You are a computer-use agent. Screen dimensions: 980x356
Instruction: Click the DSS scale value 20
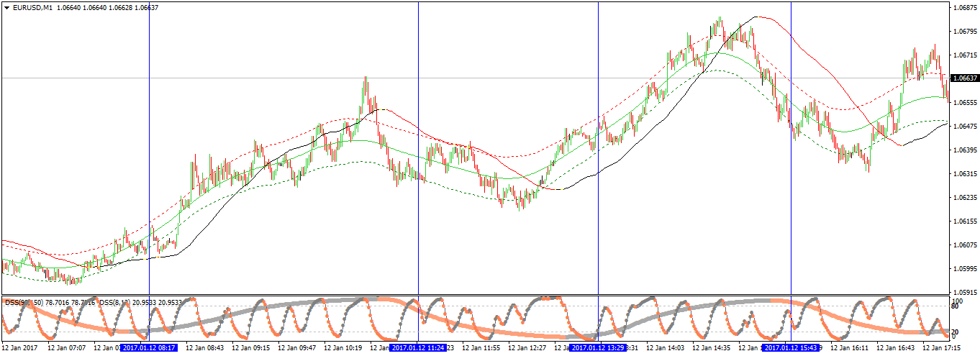955,332
